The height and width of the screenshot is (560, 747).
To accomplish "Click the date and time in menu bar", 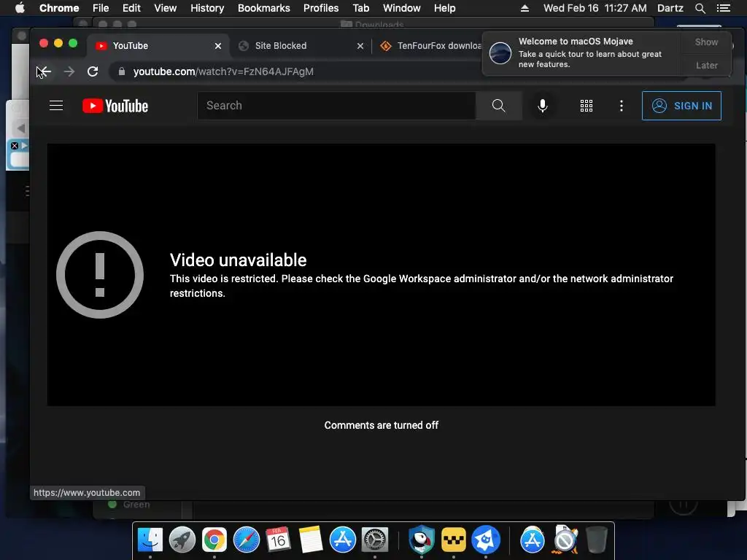I will 595,8.
